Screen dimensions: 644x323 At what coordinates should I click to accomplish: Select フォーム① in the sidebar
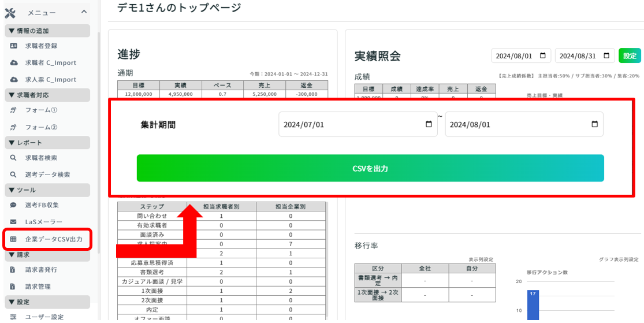click(x=40, y=110)
